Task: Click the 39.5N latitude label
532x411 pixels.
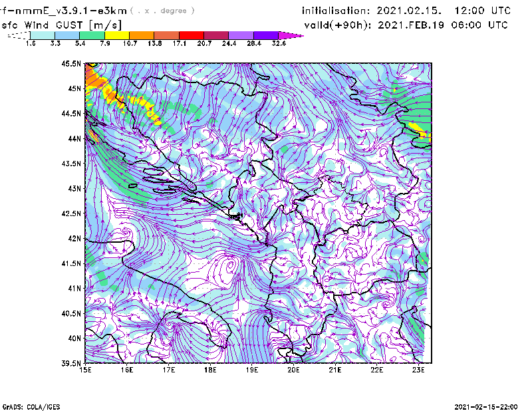Action: click(71, 363)
